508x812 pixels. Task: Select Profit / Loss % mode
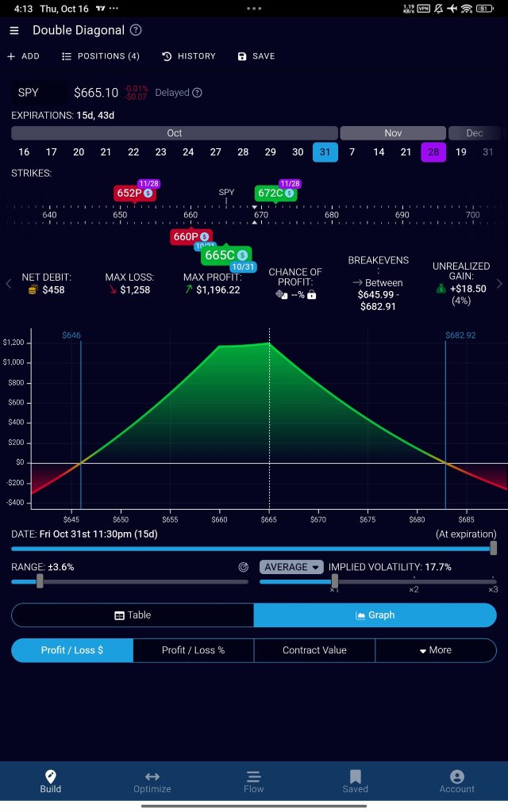(194, 650)
